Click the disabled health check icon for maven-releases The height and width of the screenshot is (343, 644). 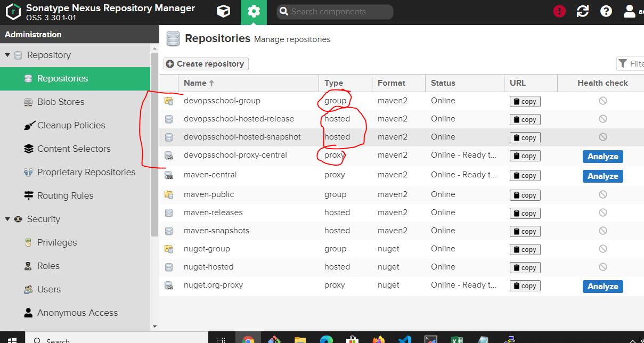(603, 213)
